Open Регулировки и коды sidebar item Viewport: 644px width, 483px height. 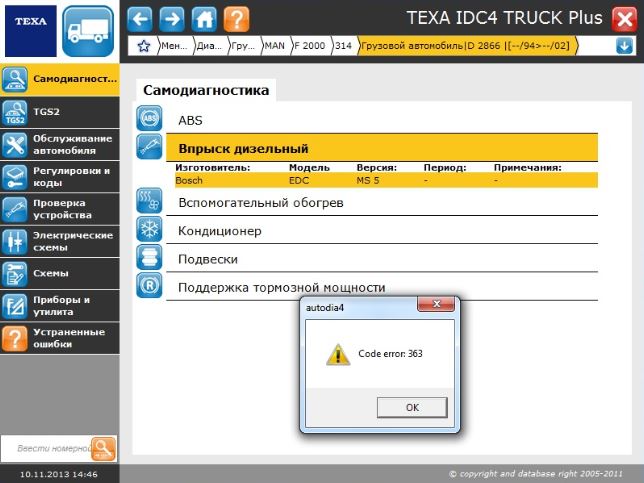click(60, 177)
